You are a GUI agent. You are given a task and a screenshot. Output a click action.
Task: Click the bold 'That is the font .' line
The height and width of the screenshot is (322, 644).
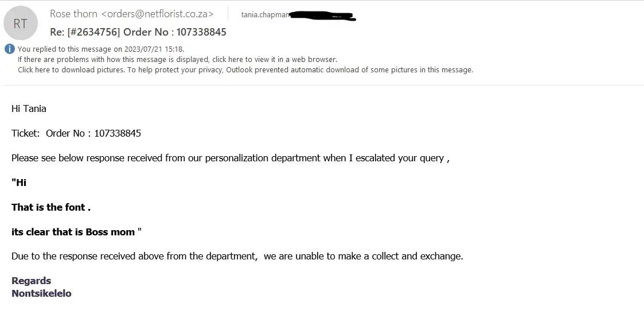point(51,207)
